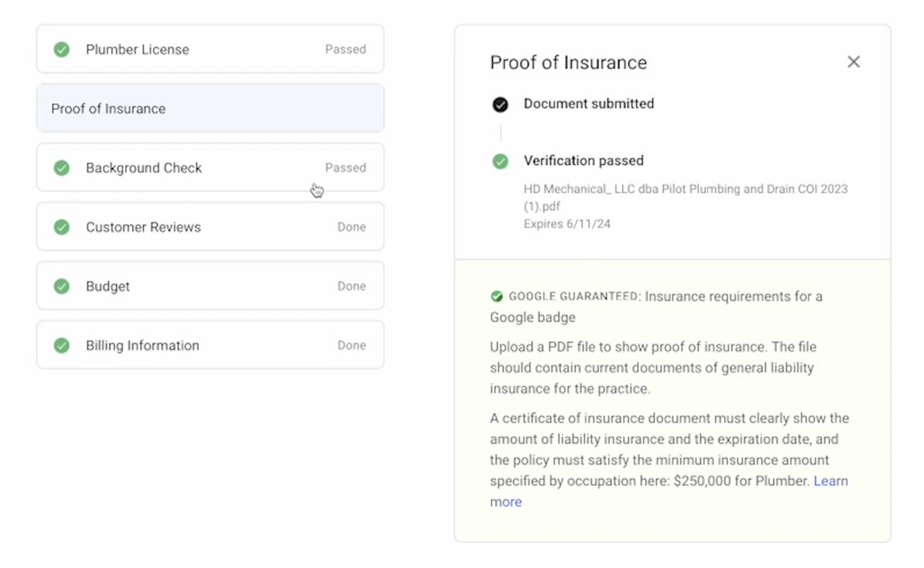This screenshot has width=924, height=568.
Task: Click the HD Mechanical COI 2023 pdf filename
Action: pyautogui.click(x=686, y=197)
